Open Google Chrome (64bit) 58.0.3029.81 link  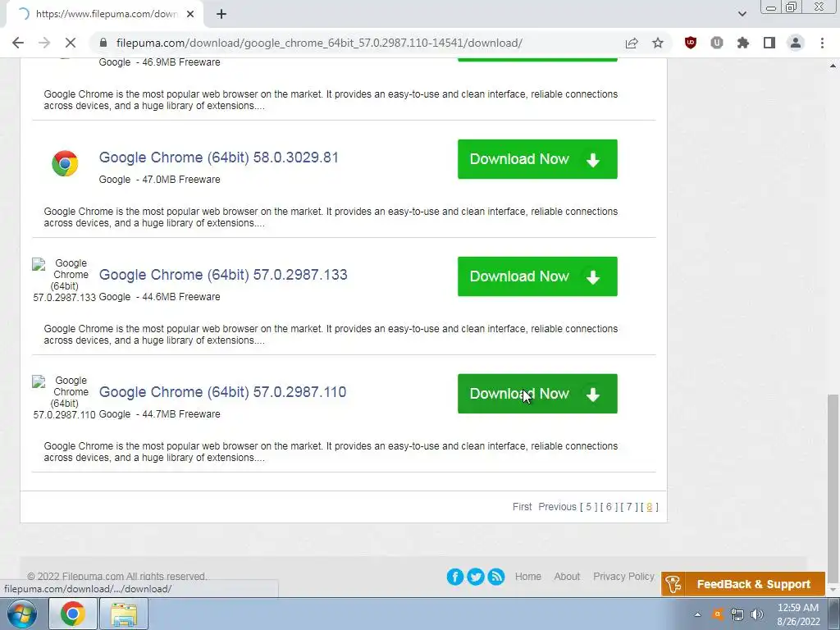point(218,157)
